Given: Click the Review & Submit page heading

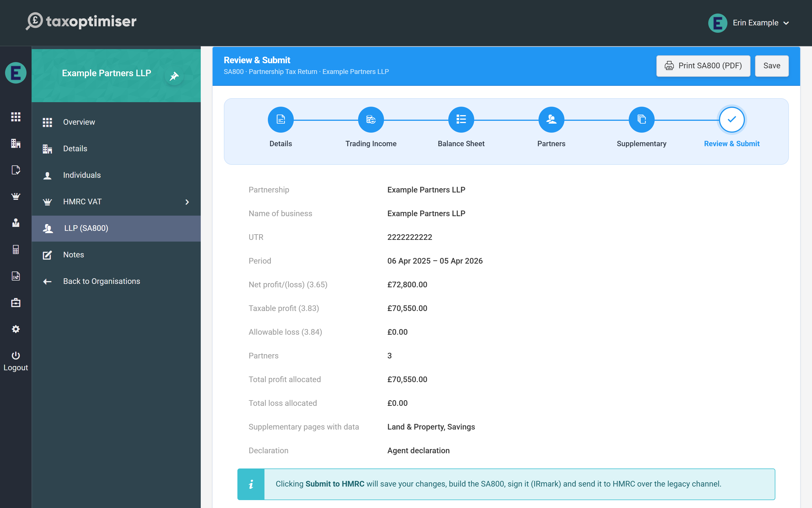Looking at the screenshot, I should click(257, 60).
